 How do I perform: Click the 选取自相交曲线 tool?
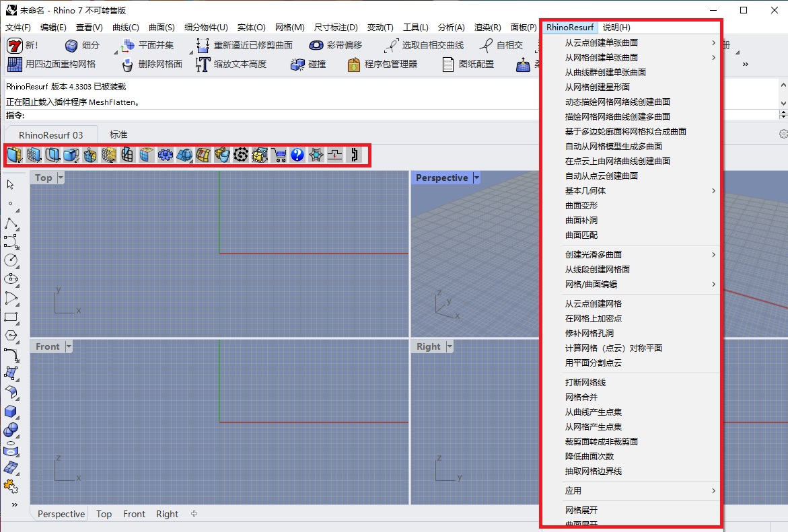[x=424, y=45]
